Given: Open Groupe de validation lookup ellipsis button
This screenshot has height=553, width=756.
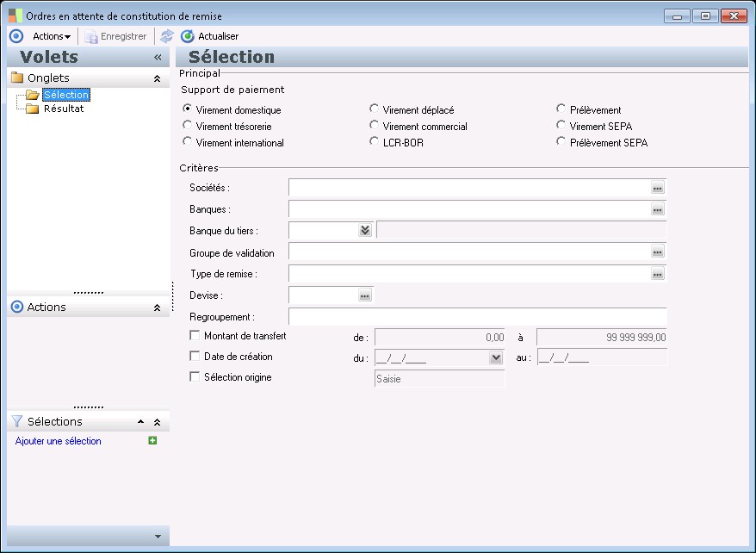Looking at the screenshot, I should [658, 252].
